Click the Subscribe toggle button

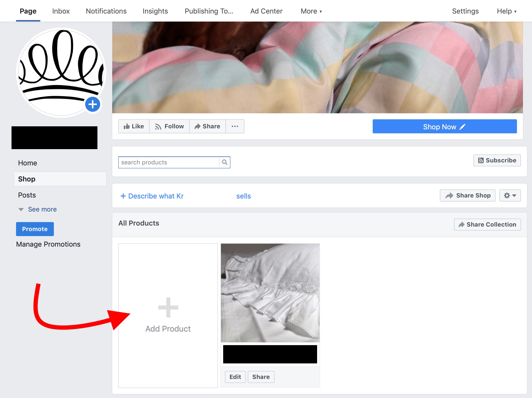tap(498, 160)
